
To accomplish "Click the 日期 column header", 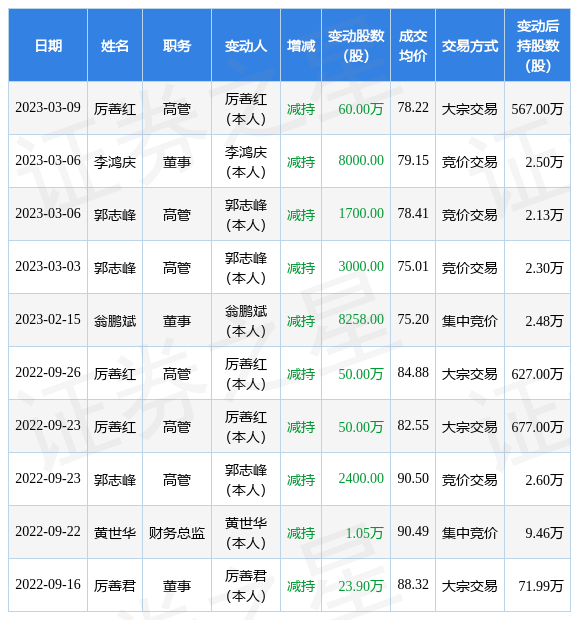I will [48, 45].
